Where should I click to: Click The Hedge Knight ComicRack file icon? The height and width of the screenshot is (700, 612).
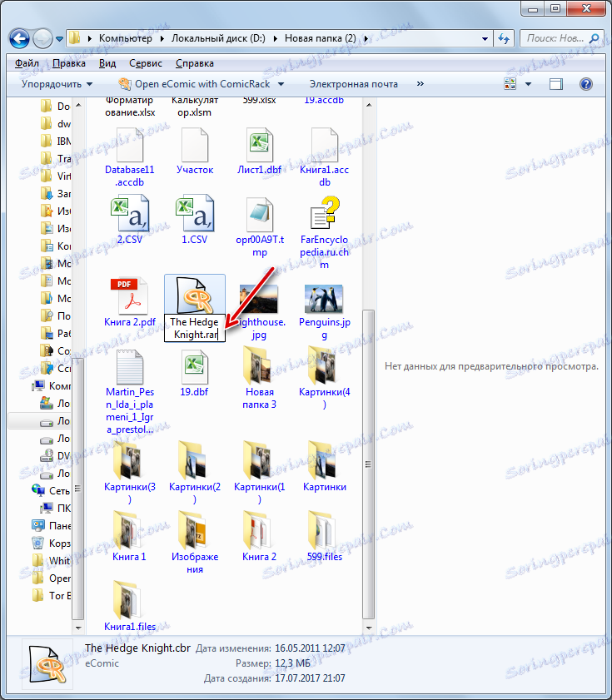[x=195, y=295]
